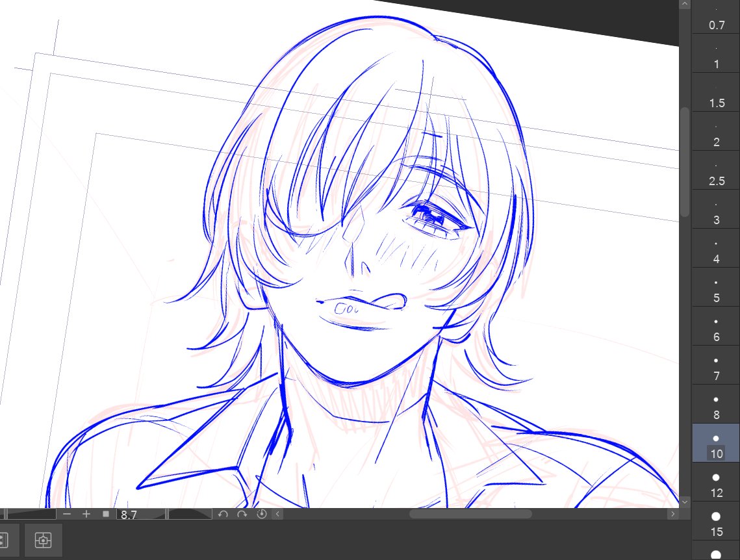This screenshot has height=560, width=740.
Task: Reset canvas rotation icon
Action: 261,514
